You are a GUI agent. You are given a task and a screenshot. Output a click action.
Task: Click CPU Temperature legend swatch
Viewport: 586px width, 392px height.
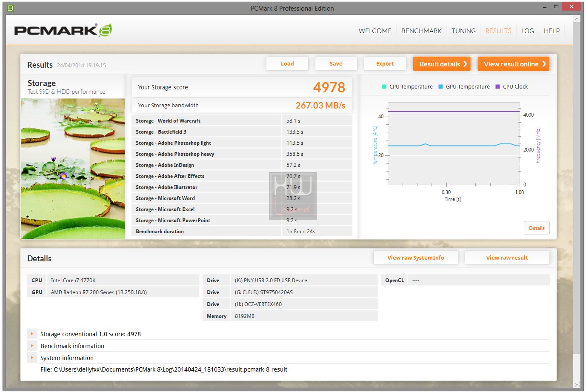[x=384, y=87]
